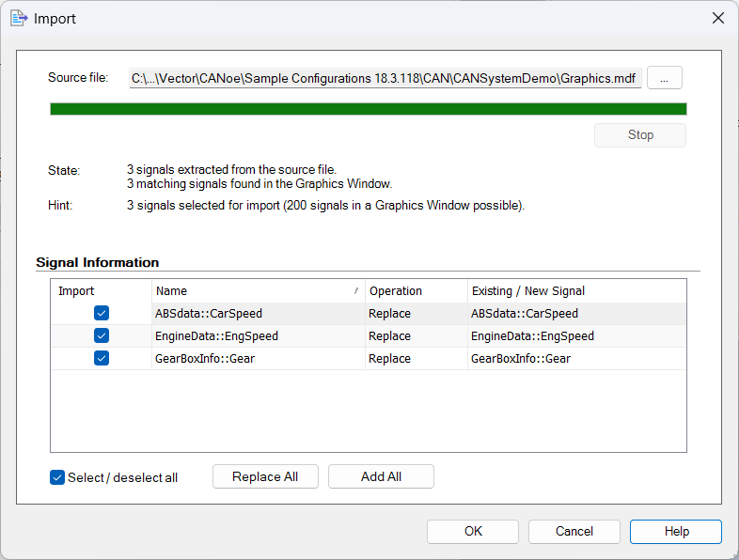The image size is (739, 560).
Task: Toggle Select / deselect all checkbox
Action: (x=57, y=477)
